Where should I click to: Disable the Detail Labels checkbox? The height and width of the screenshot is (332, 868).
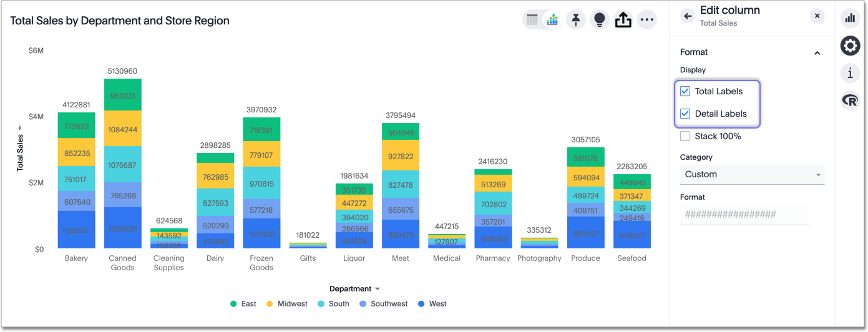(685, 114)
